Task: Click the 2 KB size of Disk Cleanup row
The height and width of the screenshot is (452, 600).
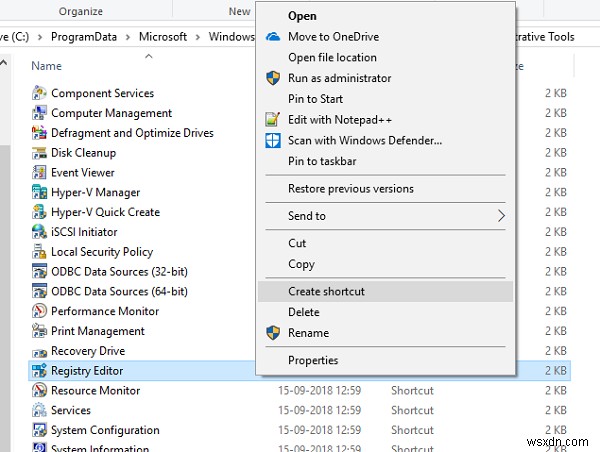Action: click(556, 153)
